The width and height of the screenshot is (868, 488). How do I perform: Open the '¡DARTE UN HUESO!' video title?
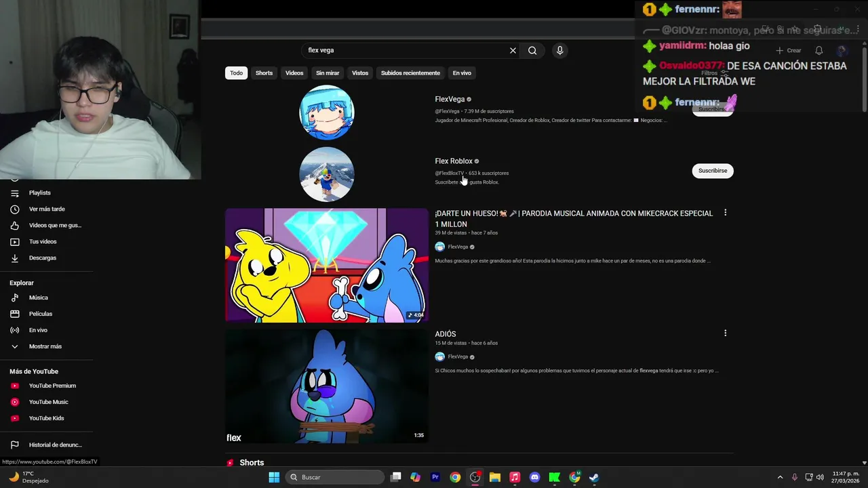(574, 218)
